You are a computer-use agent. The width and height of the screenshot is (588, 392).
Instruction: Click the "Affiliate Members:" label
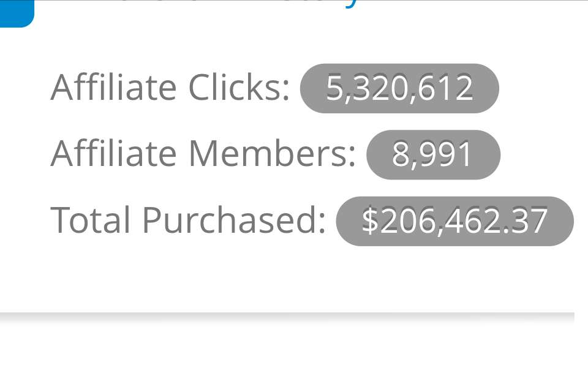coord(203,154)
